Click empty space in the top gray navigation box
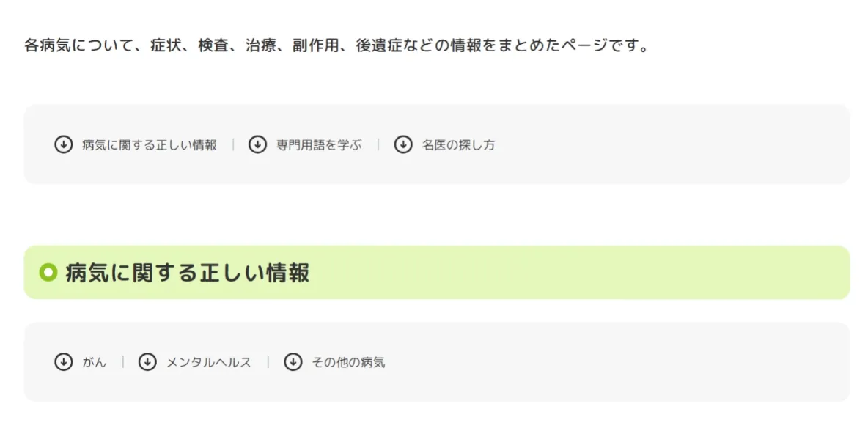The image size is (868, 434). pos(660,144)
